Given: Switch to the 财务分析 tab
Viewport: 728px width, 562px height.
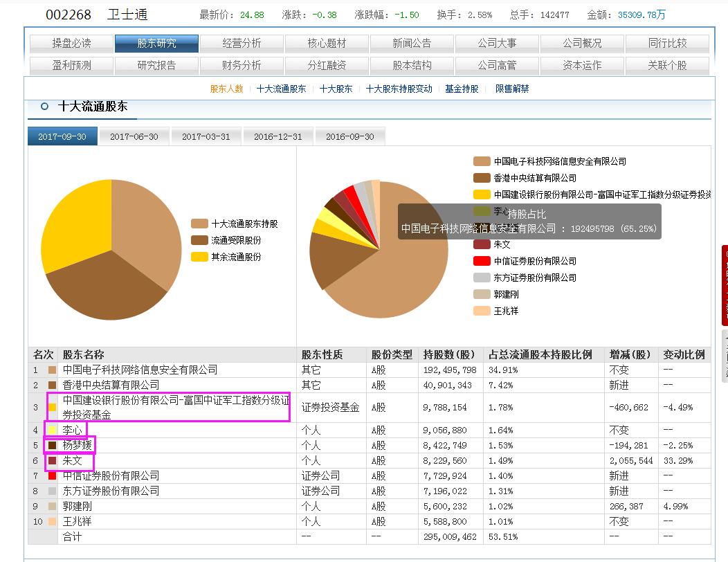Looking at the screenshot, I should [242, 65].
